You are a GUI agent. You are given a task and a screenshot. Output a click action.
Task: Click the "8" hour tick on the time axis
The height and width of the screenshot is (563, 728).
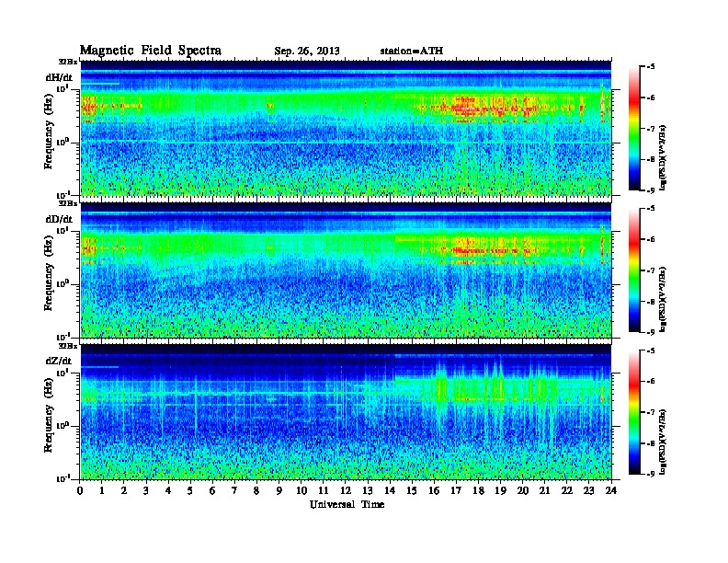256,490
